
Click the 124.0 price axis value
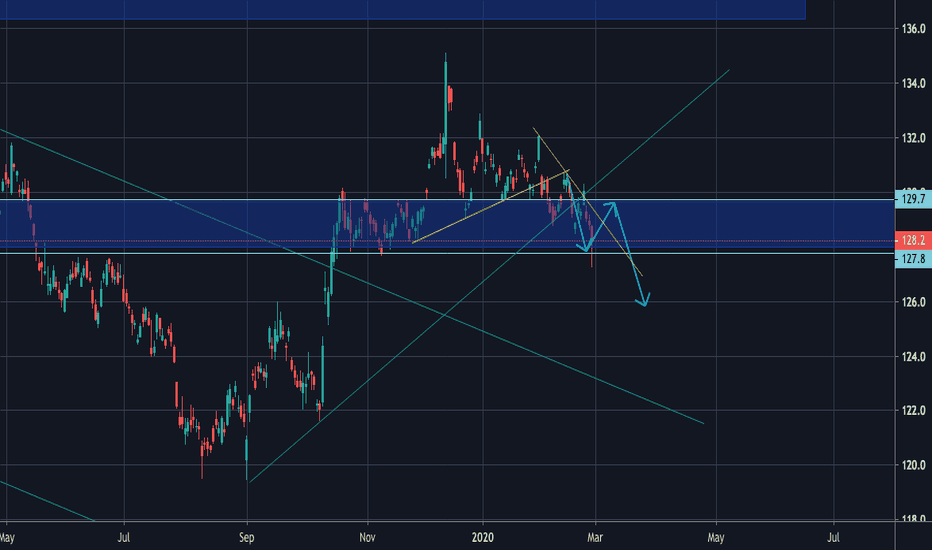(914, 357)
